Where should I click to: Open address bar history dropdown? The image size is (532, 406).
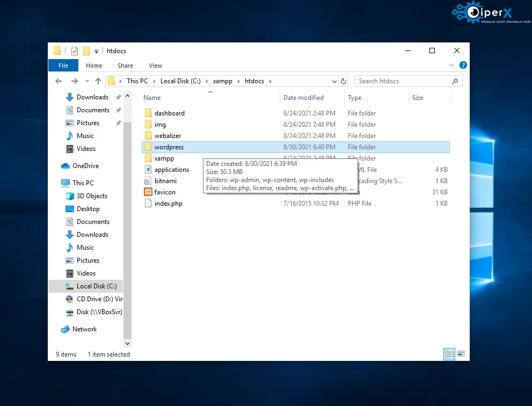[x=334, y=81]
